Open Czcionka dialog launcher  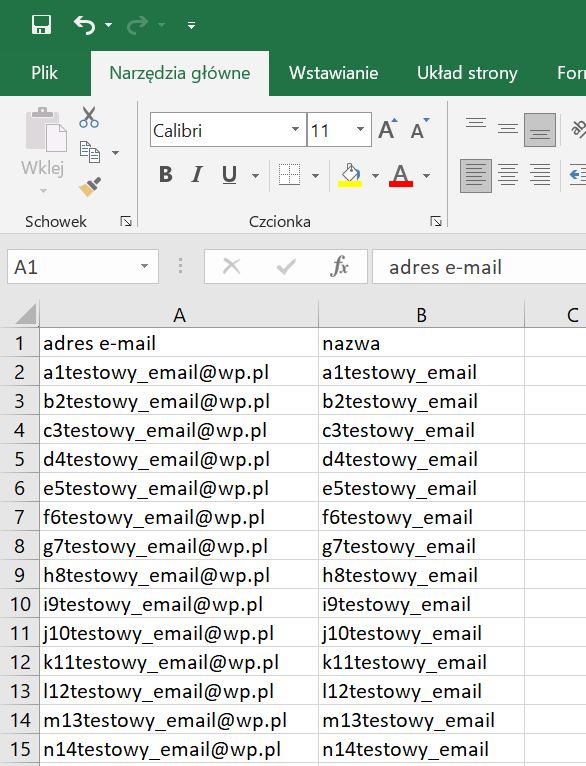pyautogui.click(x=436, y=222)
